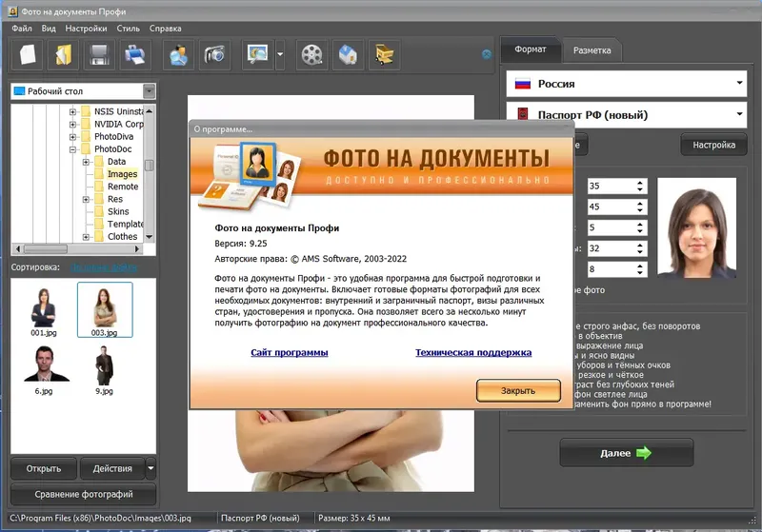Click the stepper of the field with 5
Viewport: 762px width, 532px height.
coord(640,227)
